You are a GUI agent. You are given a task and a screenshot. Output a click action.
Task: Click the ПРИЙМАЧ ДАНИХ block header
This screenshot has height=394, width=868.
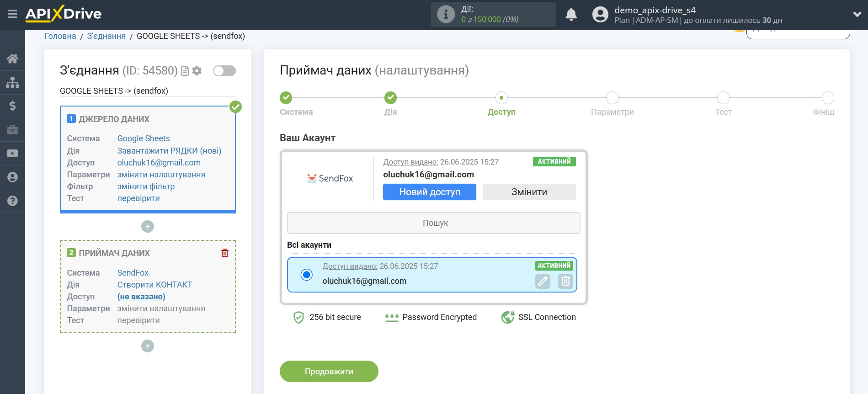click(x=114, y=253)
